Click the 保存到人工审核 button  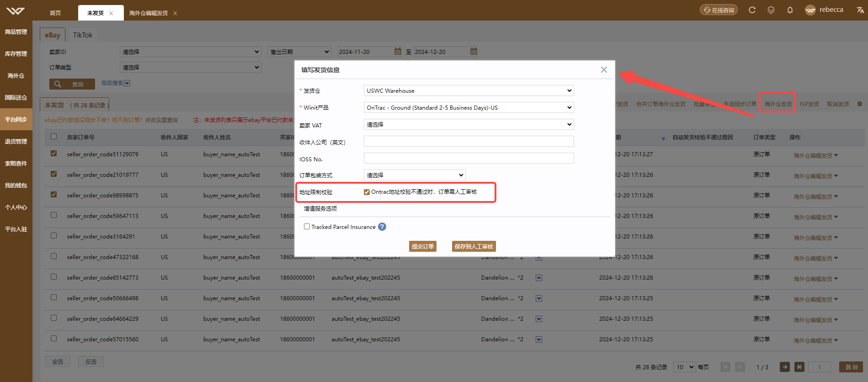474,246
